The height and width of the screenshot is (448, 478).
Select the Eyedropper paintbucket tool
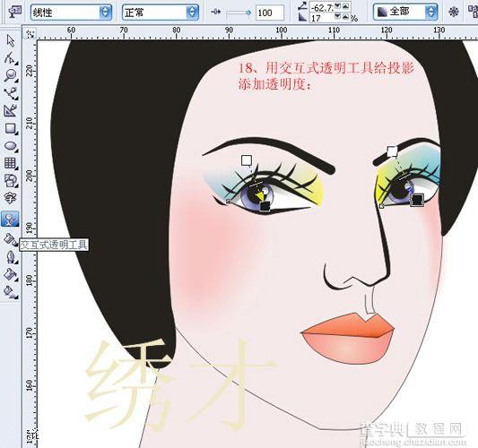point(11,240)
